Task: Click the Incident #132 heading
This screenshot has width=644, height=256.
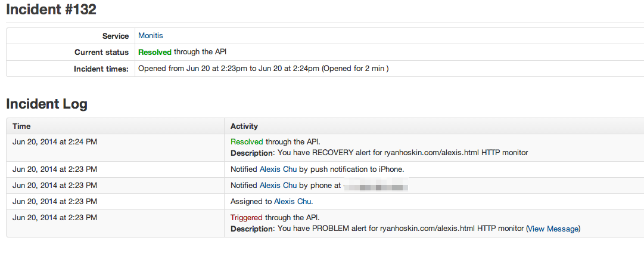Action: pyautogui.click(x=51, y=10)
